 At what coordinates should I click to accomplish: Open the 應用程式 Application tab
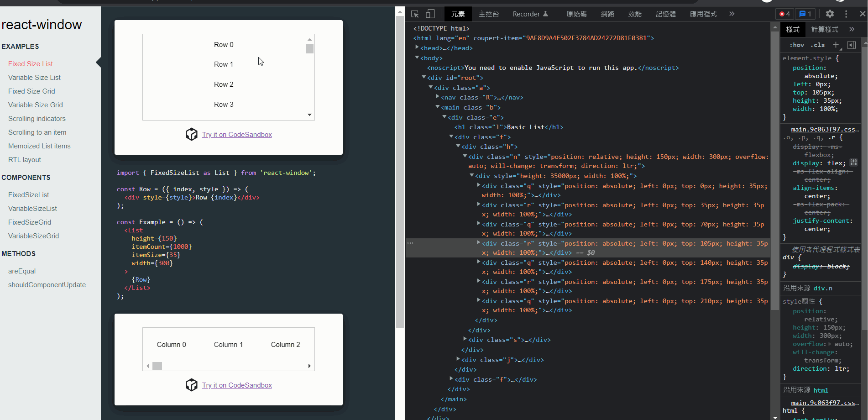click(703, 14)
